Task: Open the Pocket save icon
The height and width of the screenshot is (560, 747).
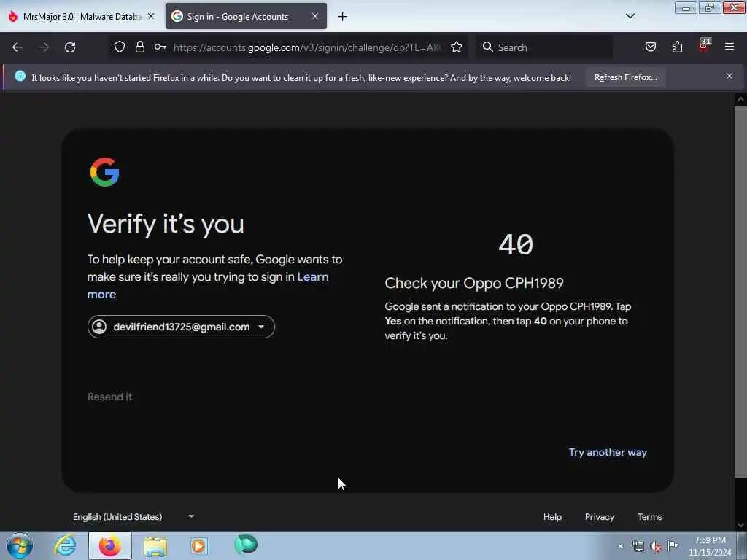Action: coord(650,47)
